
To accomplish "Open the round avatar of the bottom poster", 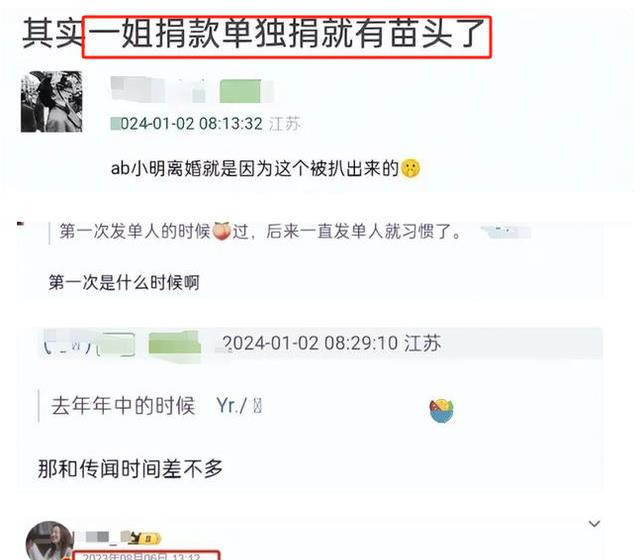I will 50,540.
